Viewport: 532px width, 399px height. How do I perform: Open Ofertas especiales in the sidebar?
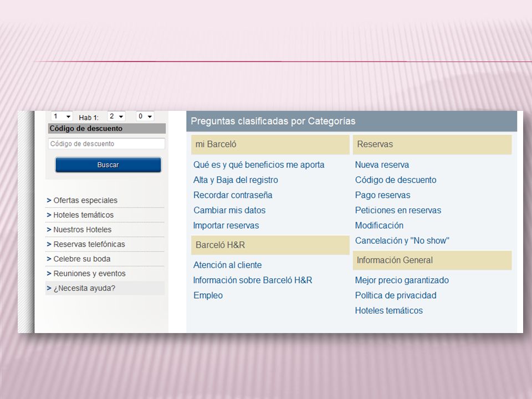click(x=85, y=200)
